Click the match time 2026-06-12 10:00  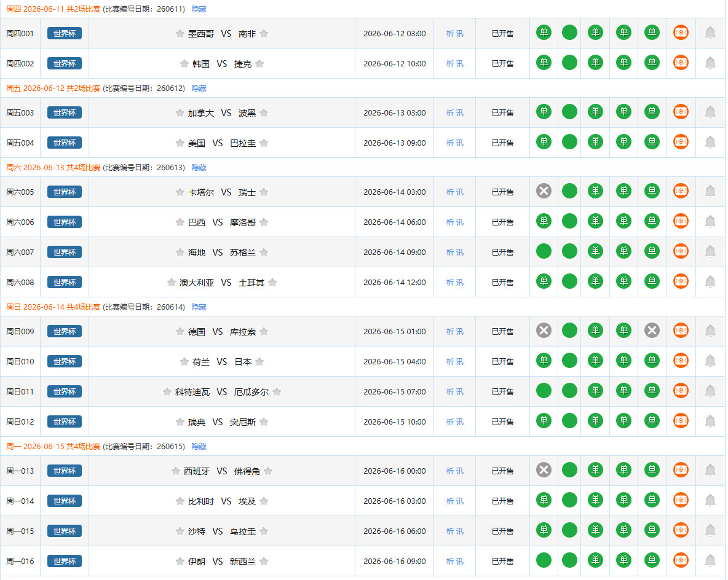tap(395, 63)
